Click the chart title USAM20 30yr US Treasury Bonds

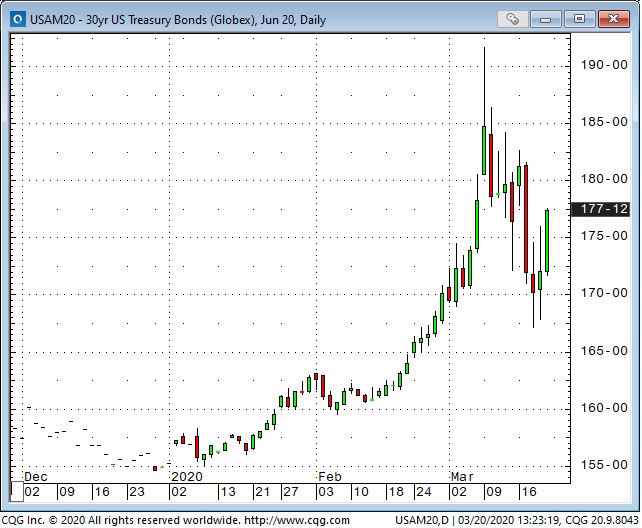178,20
